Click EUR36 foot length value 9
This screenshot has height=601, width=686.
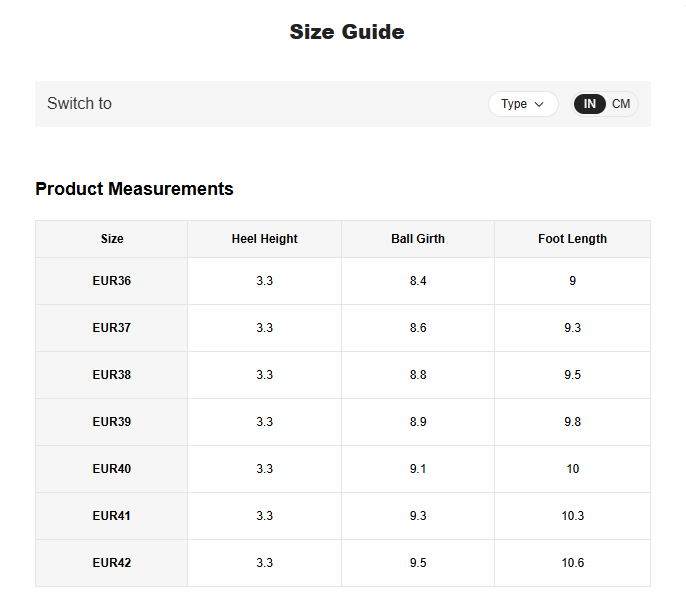pos(572,281)
